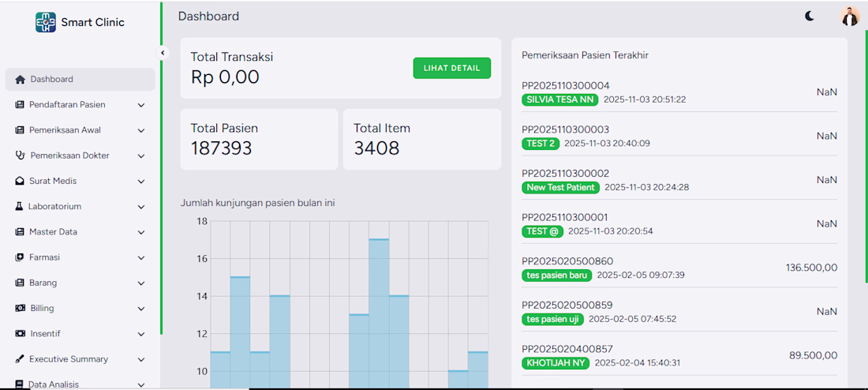
Task: Click the New Test Patient badge
Action: (x=561, y=187)
